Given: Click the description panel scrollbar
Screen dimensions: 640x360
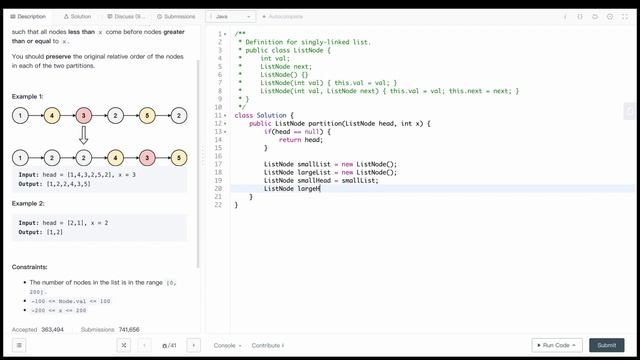Looking at the screenshot, I should click(x=198, y=163).
